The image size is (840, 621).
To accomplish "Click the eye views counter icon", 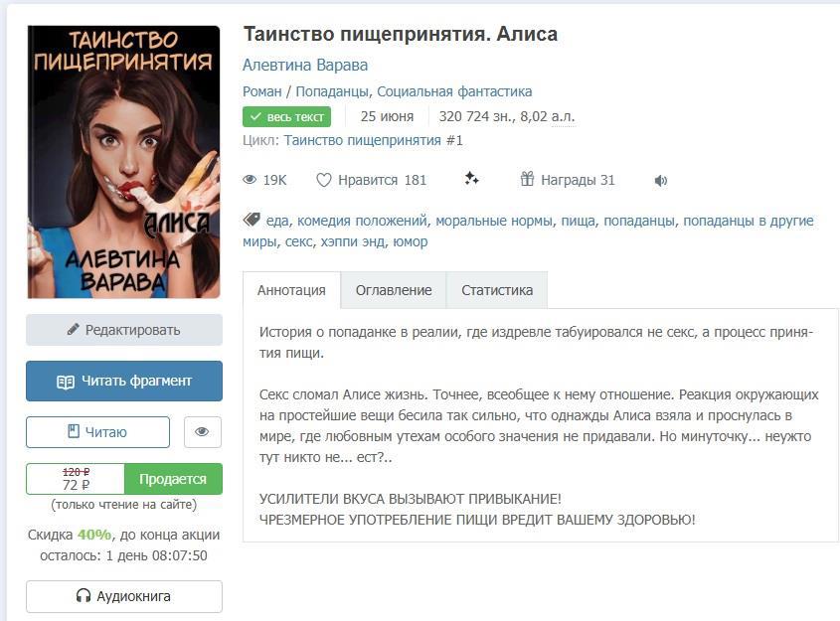I will point(250,180).
